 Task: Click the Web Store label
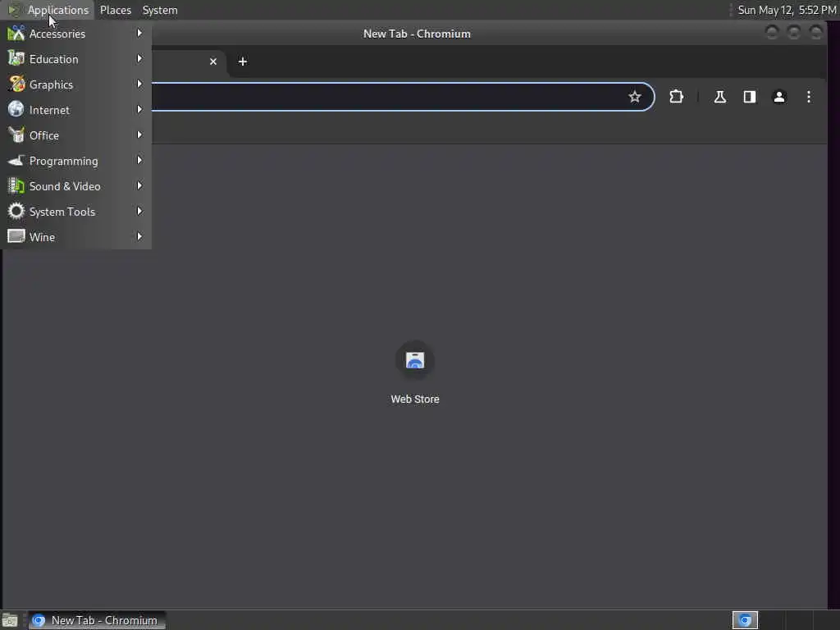[414, 399]
